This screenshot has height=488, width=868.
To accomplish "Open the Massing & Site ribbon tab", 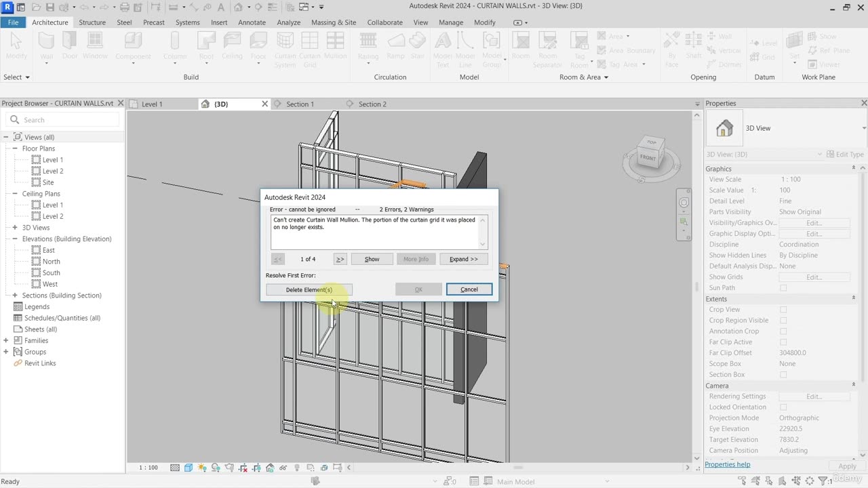I will [x=334, y=22].
